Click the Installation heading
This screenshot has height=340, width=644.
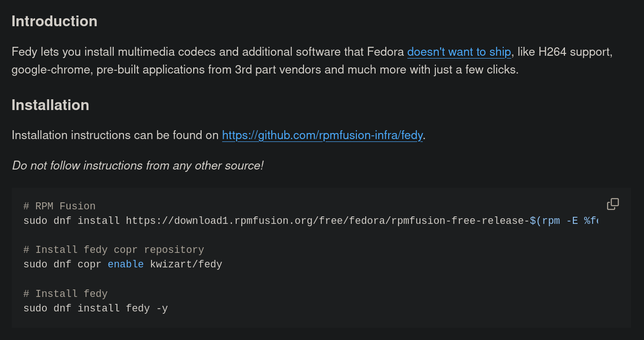click(51, 105)
